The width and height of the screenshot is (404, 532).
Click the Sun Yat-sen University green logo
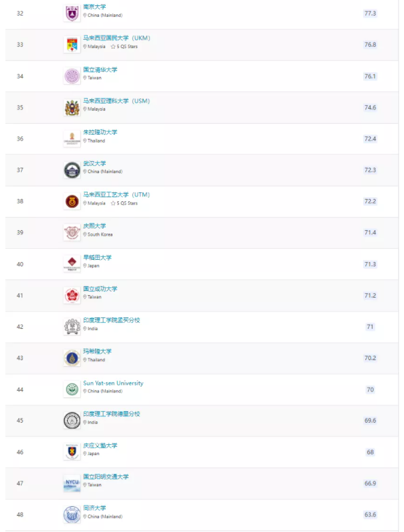tap(72, 389)
